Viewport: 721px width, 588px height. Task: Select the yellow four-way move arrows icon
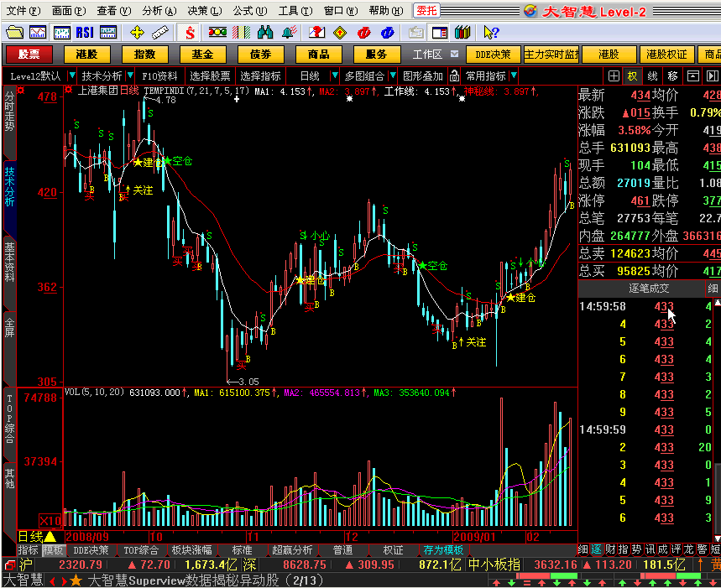coord(137,33)
